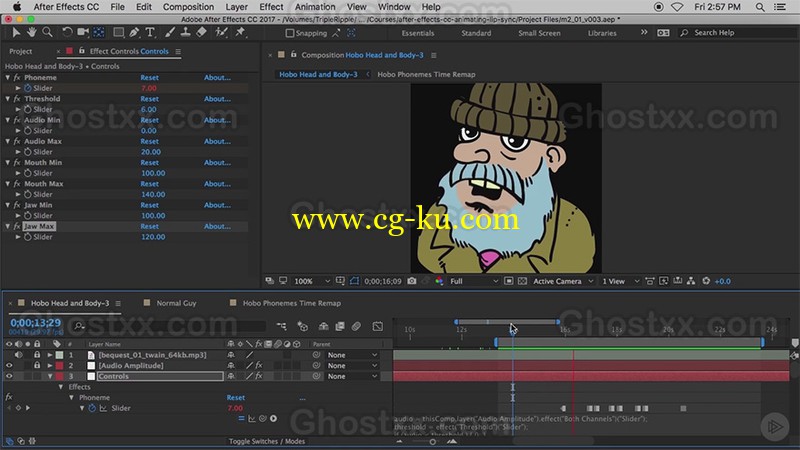Select the Puppet Pin tool
800x450 pixels.
240,33
